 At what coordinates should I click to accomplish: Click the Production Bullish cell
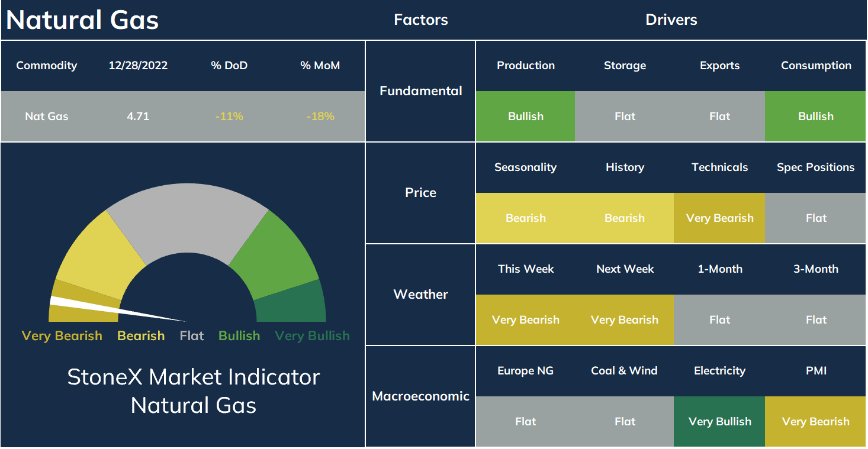pos(525,117)
